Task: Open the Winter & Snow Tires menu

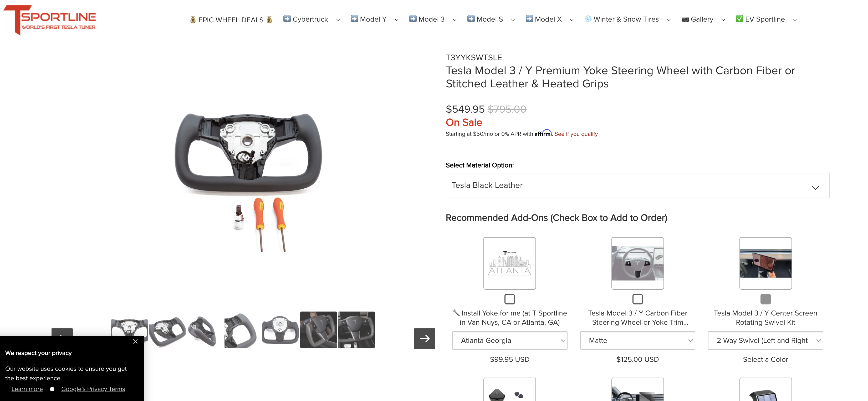Action: click(x=627, y=19)
